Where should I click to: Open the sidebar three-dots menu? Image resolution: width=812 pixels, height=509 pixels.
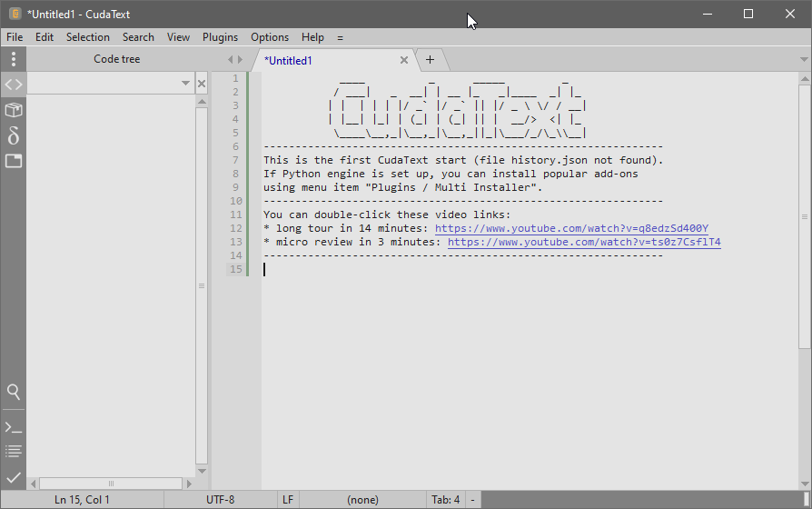tap(14, 59)
